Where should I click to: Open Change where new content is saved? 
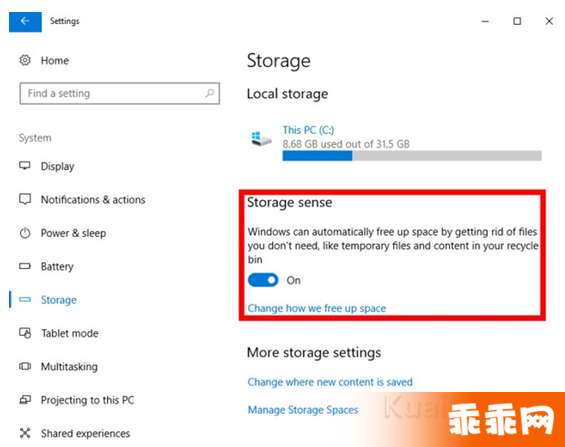330,382
